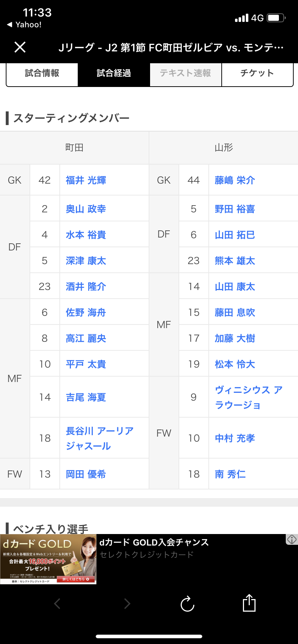
Task: Open the チケット tab
Action: (257, 73)
